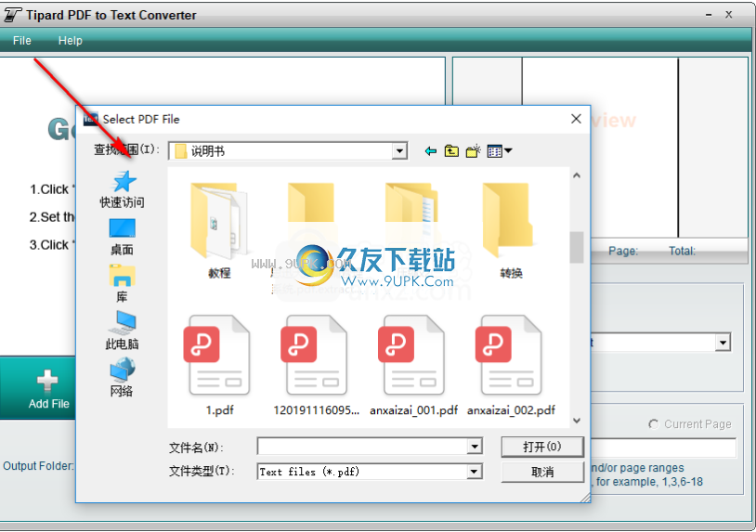Create new folder icon in dialog

pyautogui.click(x=474, y=150)
